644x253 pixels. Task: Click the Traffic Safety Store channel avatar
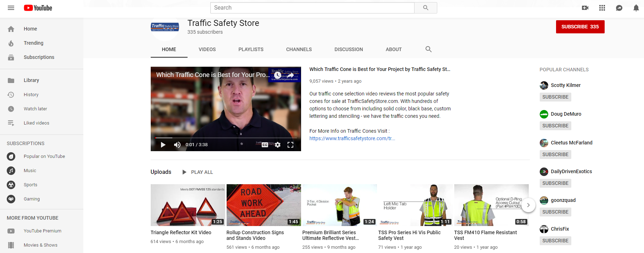click(x=165, y=27)
